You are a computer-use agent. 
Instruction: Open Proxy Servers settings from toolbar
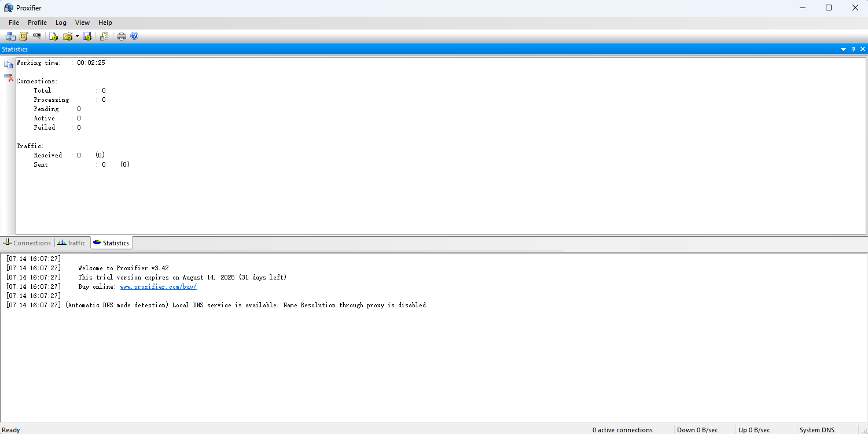click(x=11, y=36)
